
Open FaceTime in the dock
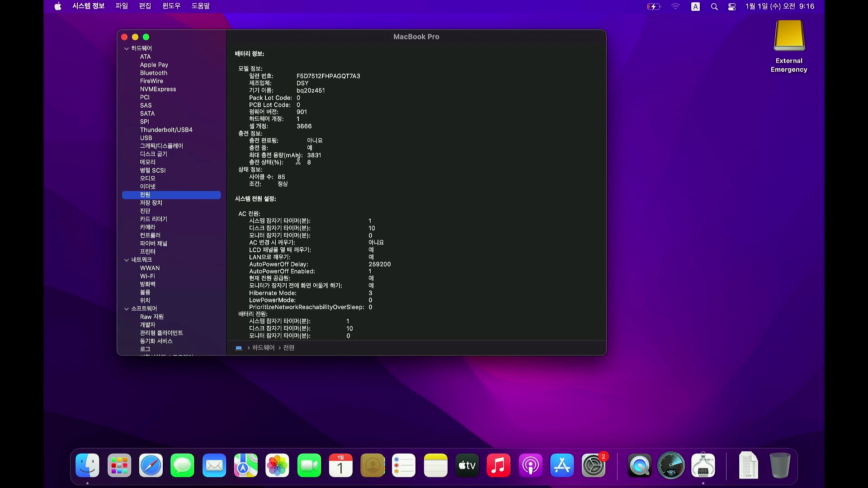(x=309, y=465)
